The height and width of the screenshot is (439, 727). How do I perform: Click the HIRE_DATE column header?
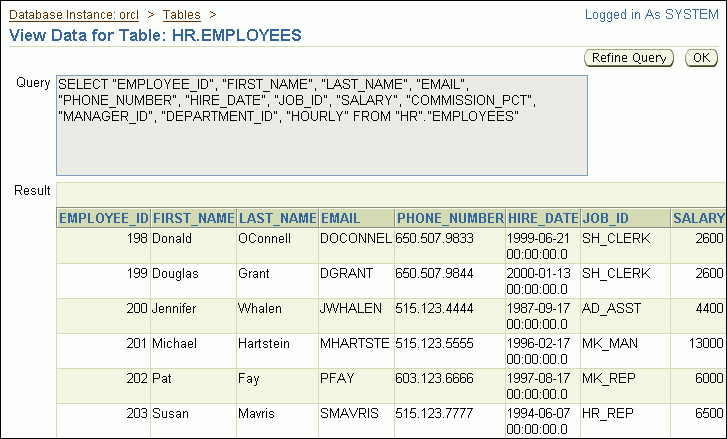543,218
